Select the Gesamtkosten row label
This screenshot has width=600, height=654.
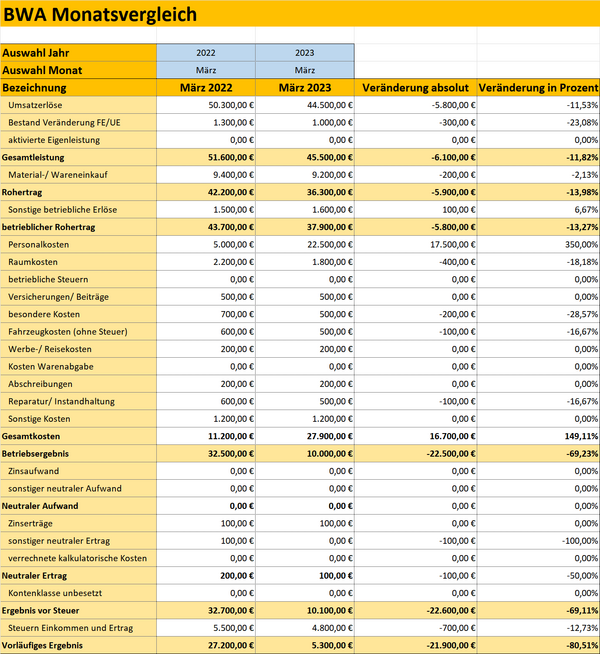click(31, 436)
